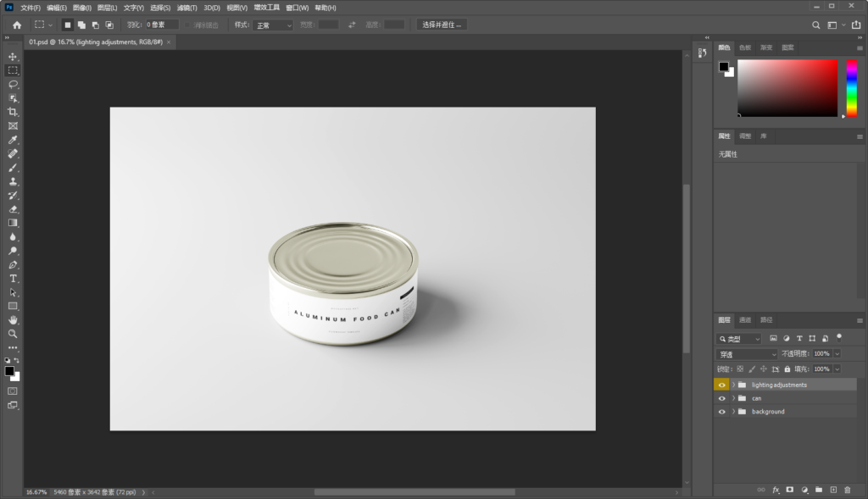This screenshot has height=499, width=868.
Task: Expand the background group
Action: [733, 412]
